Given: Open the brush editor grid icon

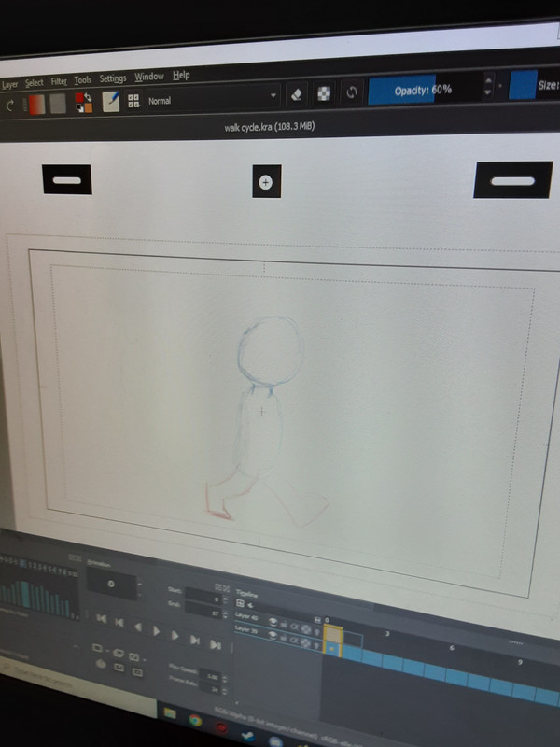Looking at the screenshot, I should pos(133,101).
